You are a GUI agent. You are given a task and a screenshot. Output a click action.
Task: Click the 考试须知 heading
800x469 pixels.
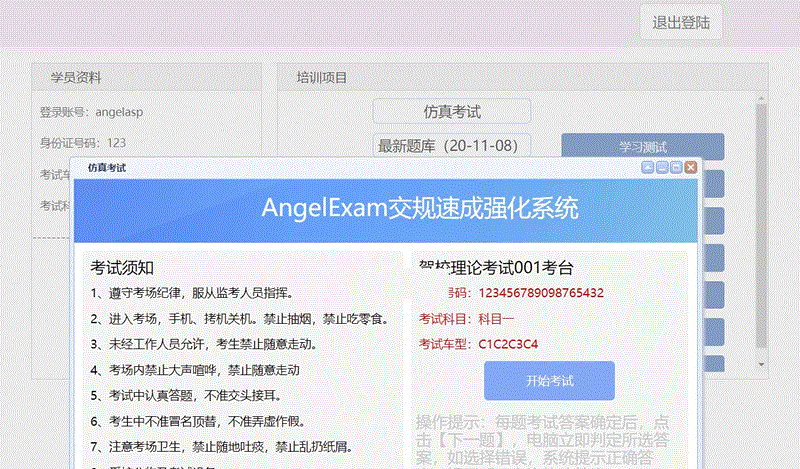[x=122, y=267]
